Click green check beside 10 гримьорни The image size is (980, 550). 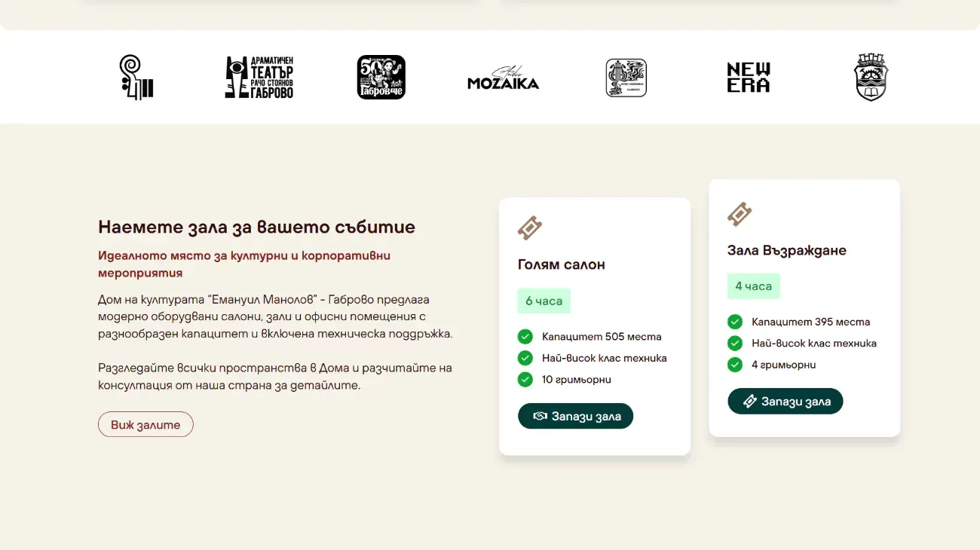coord(525,380)
